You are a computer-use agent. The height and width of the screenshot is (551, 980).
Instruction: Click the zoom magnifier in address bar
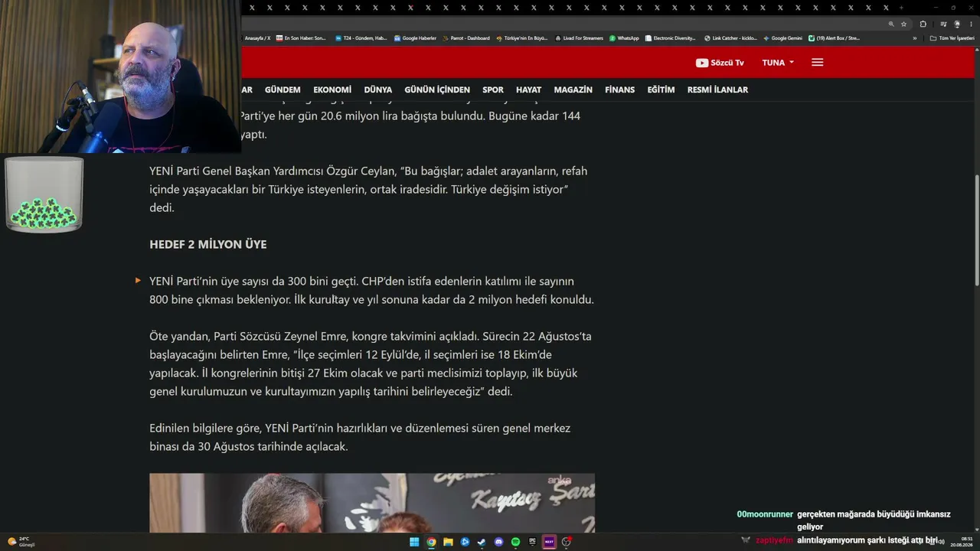(x=891, y=24)
